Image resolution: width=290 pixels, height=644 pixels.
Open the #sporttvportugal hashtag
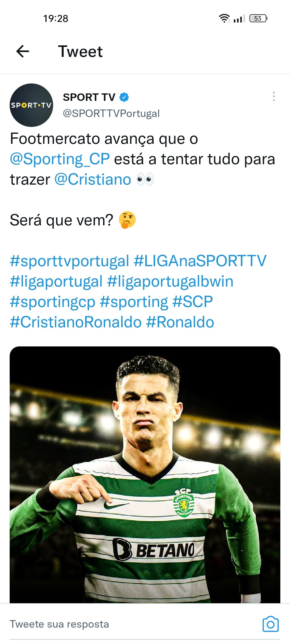(70, 261)
